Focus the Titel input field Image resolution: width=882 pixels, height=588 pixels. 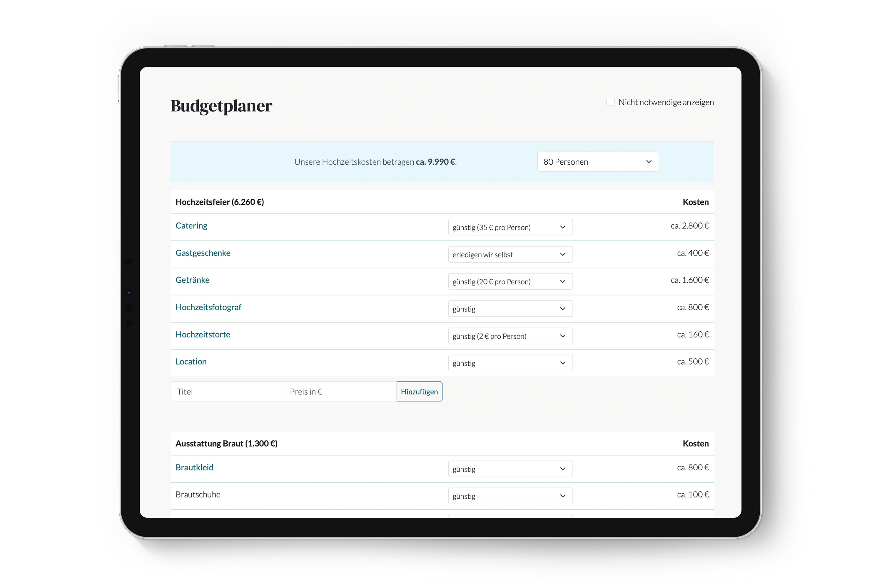[x=227, y=392]
